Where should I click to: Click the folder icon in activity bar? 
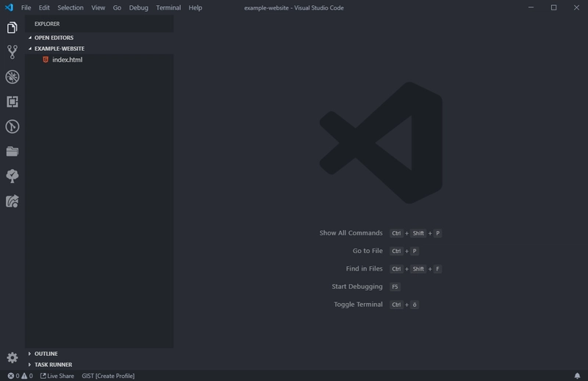click(x=12, y=152)
